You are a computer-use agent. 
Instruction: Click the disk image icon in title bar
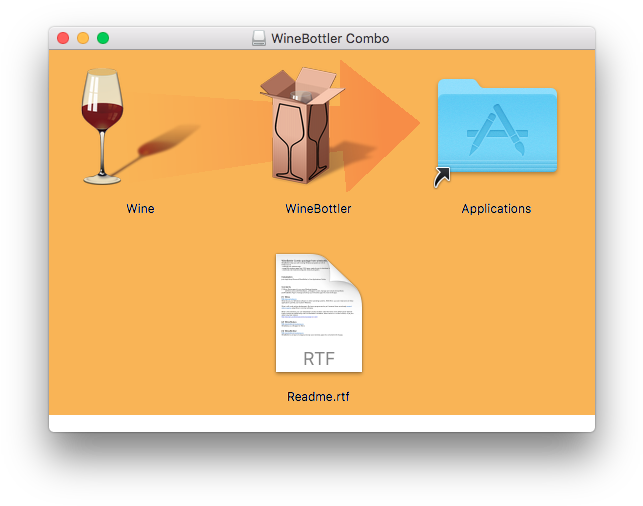coord(259,38)
